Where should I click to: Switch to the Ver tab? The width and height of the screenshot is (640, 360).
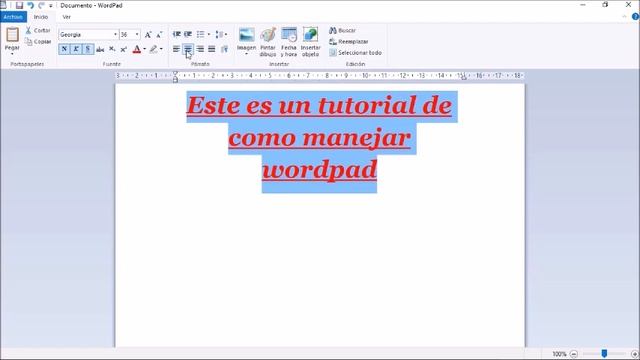pyautogui.click(x=67, y=17)
